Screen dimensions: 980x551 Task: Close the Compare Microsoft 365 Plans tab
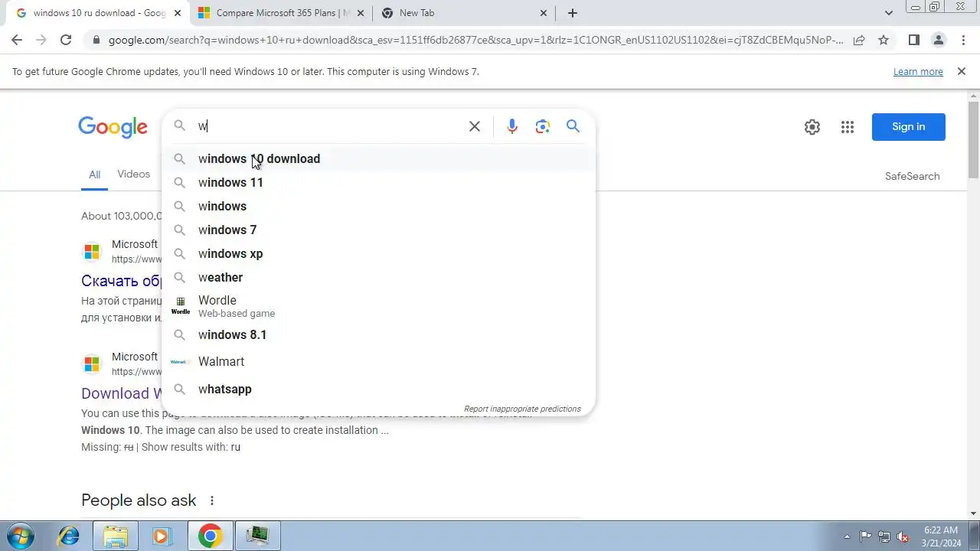(x=361, y=13)
